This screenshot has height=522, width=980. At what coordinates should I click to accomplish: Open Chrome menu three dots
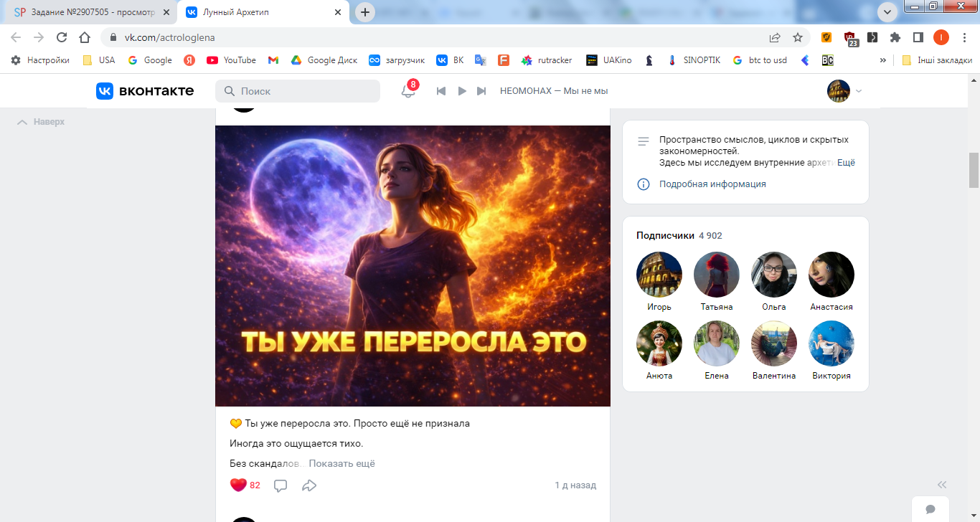965,37
